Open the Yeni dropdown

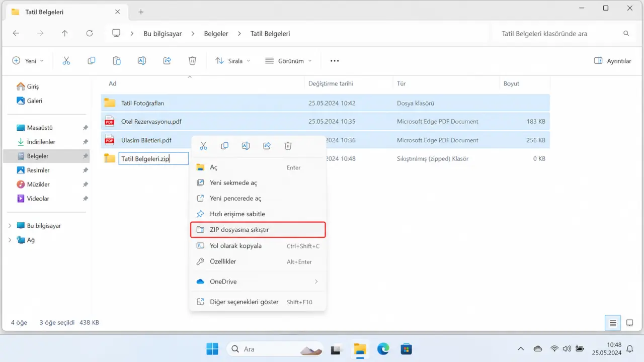[x=28, y=61]
